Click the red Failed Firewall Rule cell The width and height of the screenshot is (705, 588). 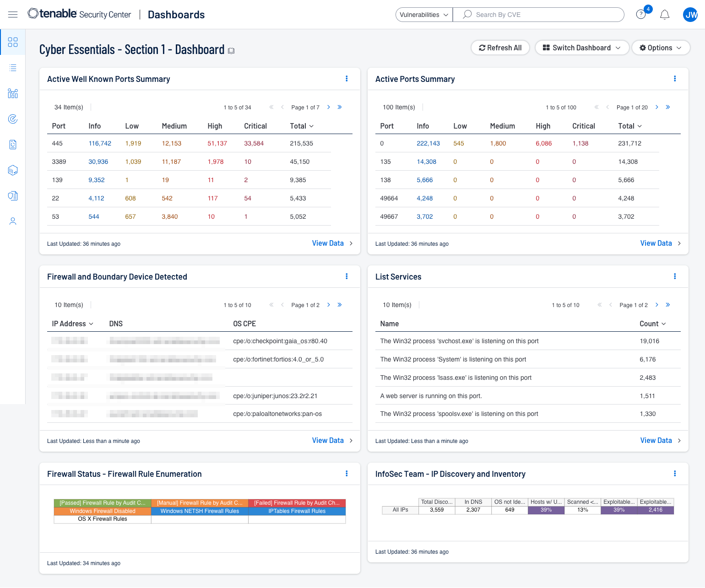[297, 503]
